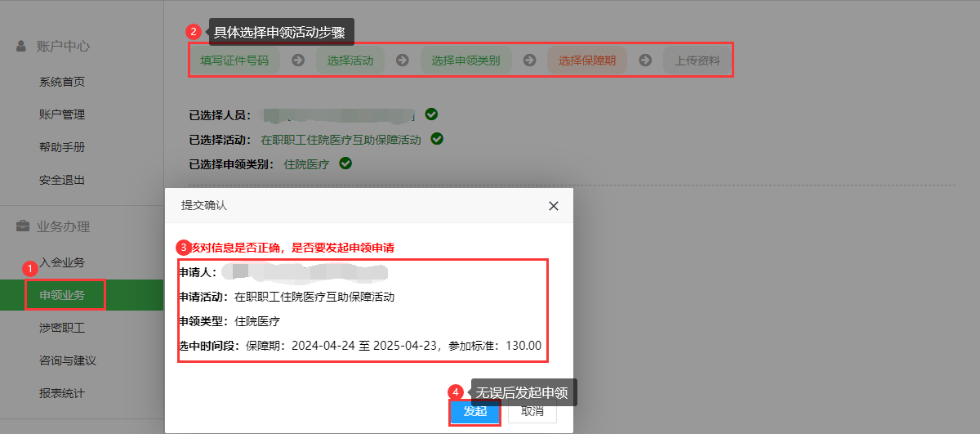Click the 取消 cancel button

click(x=532, y=411)
